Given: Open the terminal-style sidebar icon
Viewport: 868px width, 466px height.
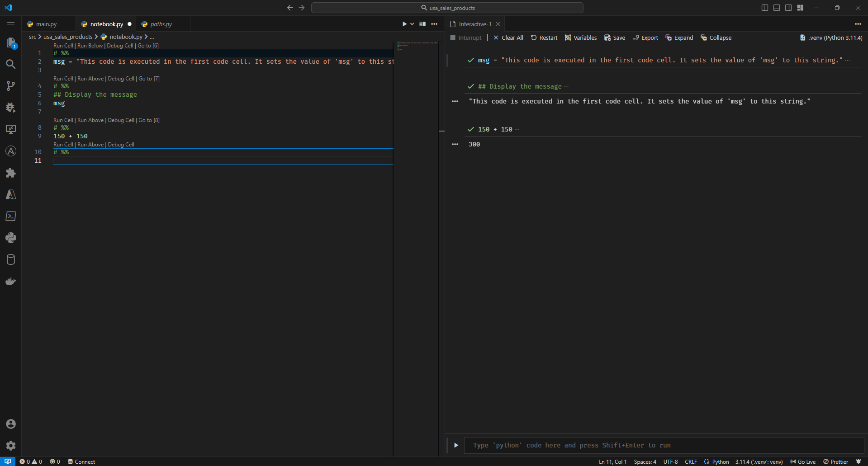Looking at the screenshot, I should (x=11, y=216).
